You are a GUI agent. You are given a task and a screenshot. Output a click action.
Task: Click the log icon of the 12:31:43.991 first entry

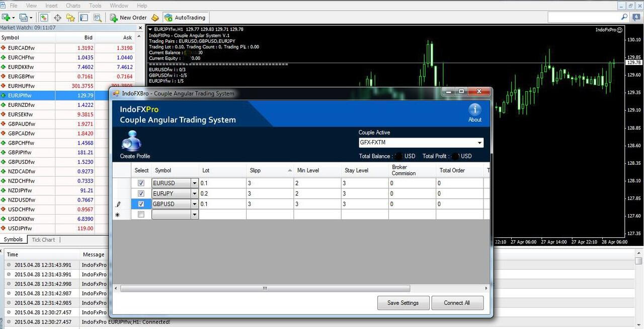[x=9, y=265]
